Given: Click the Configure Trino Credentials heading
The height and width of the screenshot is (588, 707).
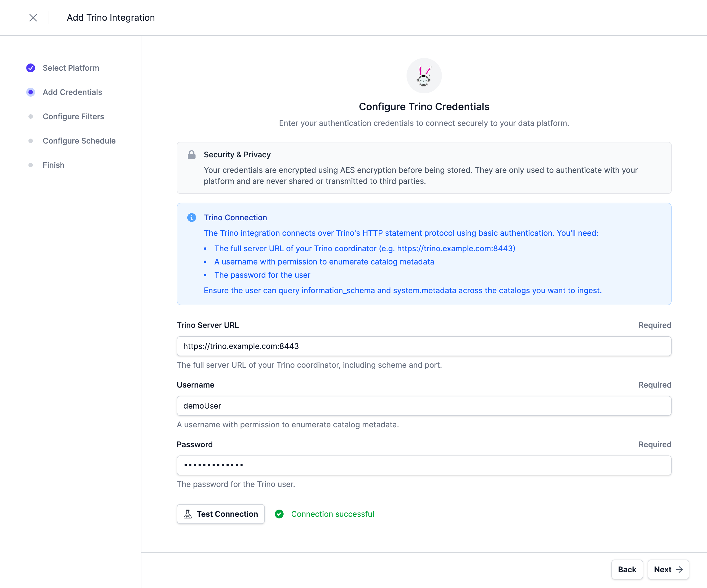Looking at the screenshot, I should pos(424,107).
